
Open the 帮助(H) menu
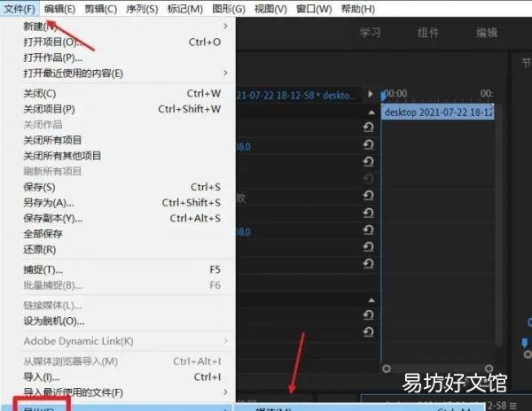pyautogui.click(x=358, y=9)
